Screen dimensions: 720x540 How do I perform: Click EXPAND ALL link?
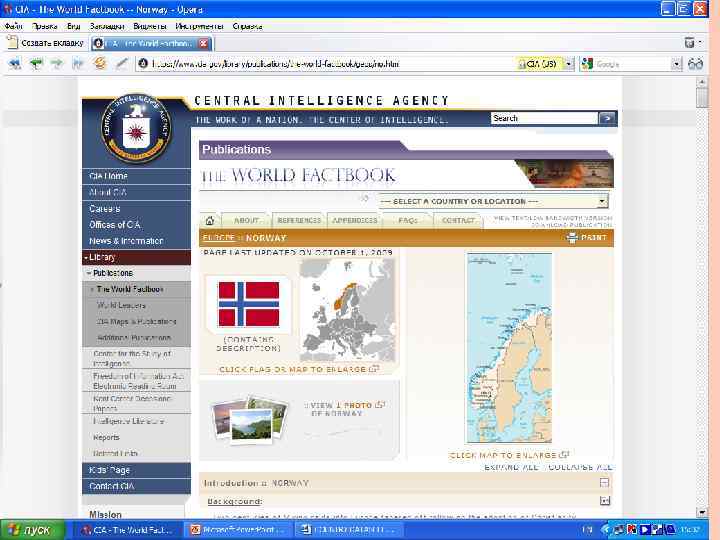511,467
